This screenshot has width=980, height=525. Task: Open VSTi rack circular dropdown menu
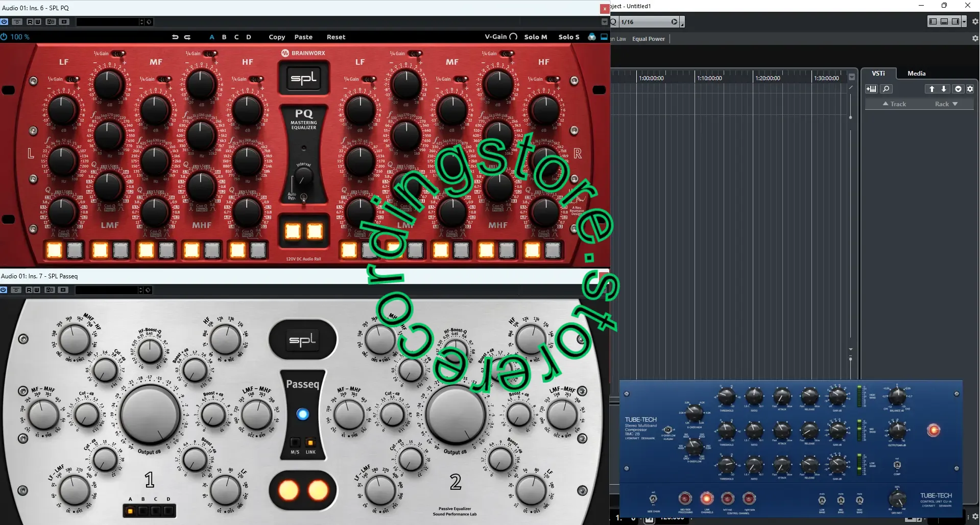(x=958, y=89)
